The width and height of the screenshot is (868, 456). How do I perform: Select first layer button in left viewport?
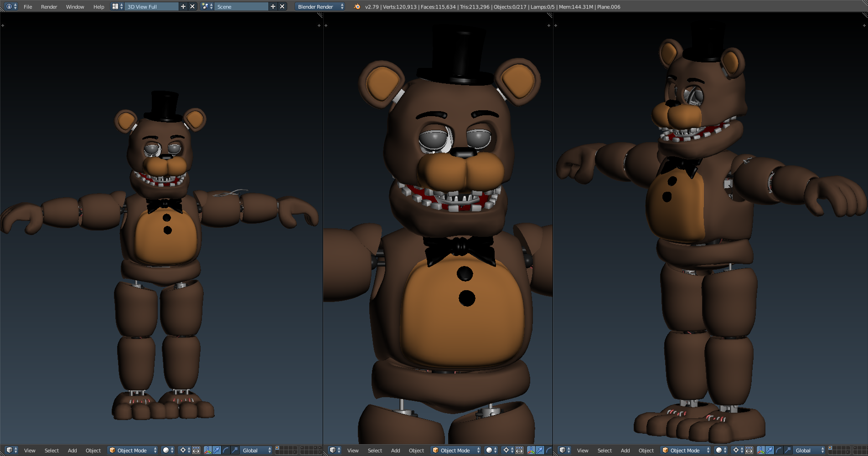click(x=277, y=448)
